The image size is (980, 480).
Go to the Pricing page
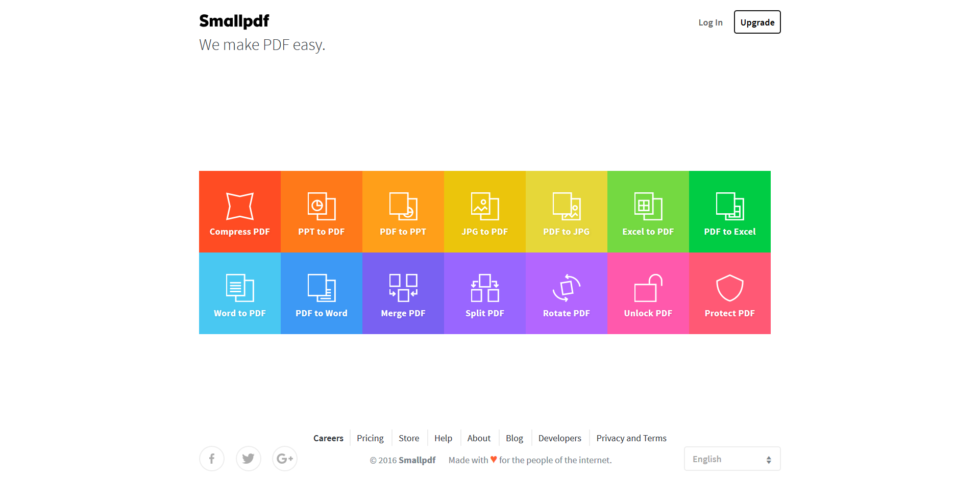370,438
